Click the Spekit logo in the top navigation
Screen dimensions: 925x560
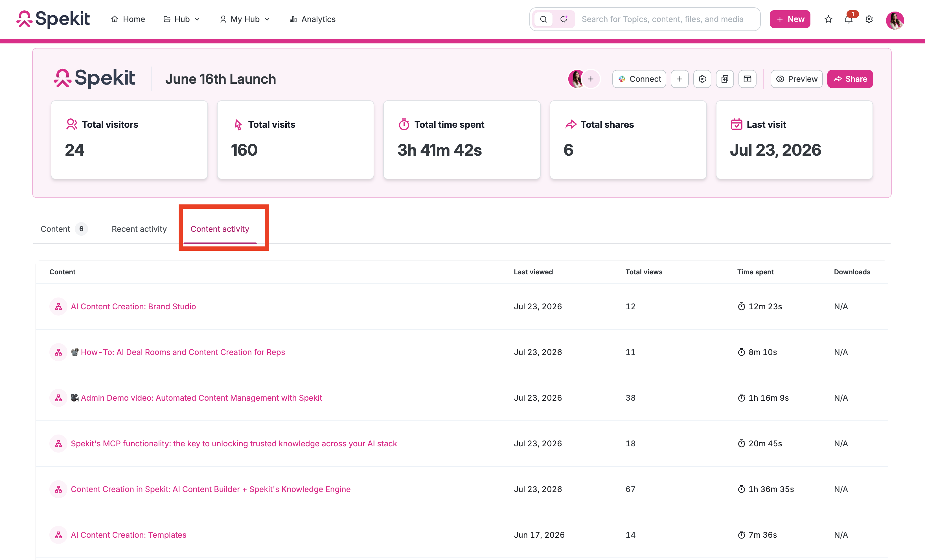53,19
